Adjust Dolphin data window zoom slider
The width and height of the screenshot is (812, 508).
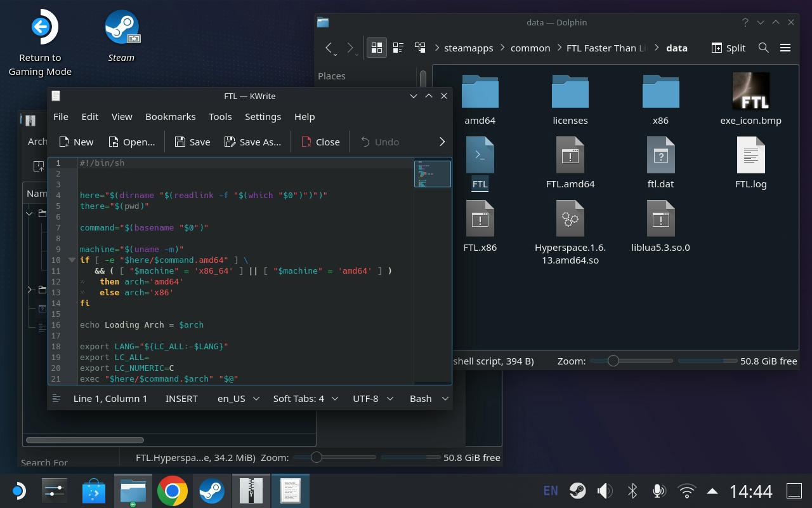click(631, 361)
